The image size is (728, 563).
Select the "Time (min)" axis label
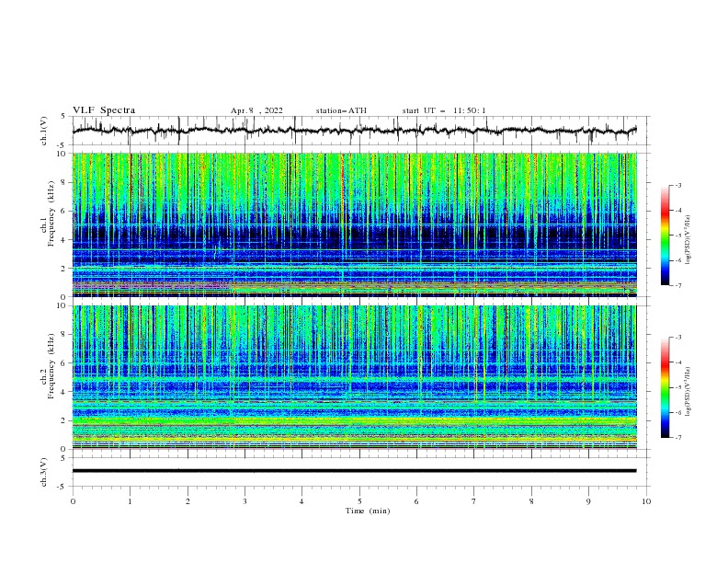tap(368, 511)
